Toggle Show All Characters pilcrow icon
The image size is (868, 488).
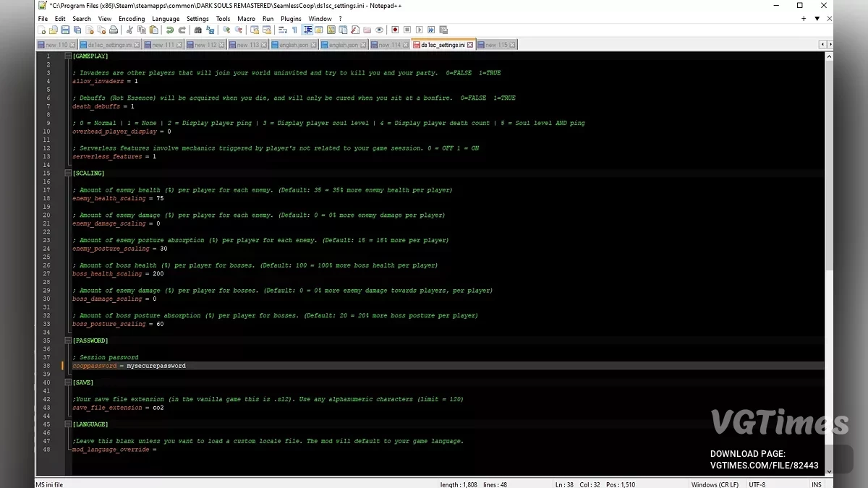click(x=294, y=30)
